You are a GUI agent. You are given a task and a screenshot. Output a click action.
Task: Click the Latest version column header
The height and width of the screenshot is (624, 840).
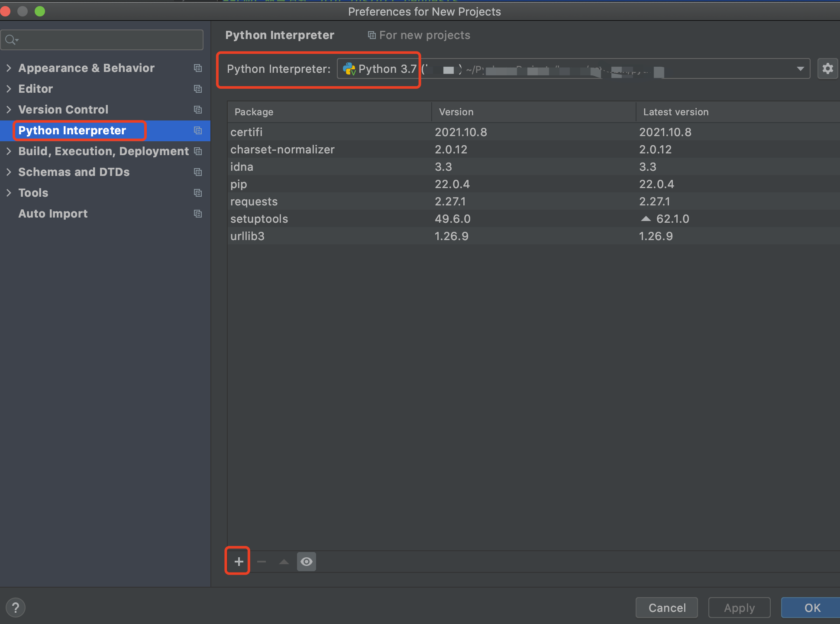[x=675, y=112]
